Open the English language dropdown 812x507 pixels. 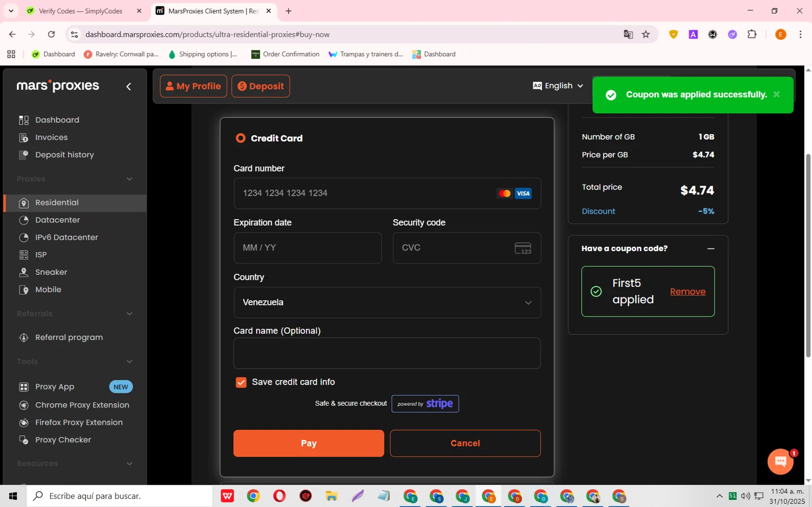(x=558, y=86)
